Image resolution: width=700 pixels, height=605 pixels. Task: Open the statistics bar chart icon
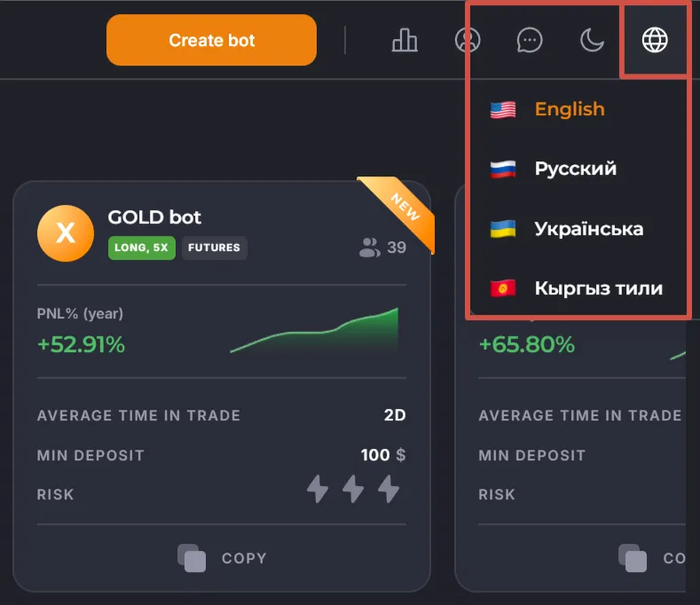click(x=405, y=40)
